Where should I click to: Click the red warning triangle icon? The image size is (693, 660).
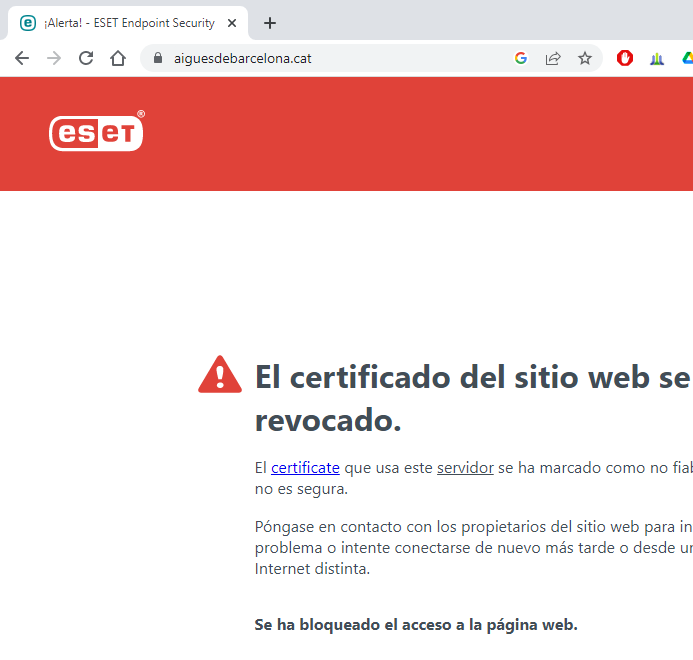220,375
